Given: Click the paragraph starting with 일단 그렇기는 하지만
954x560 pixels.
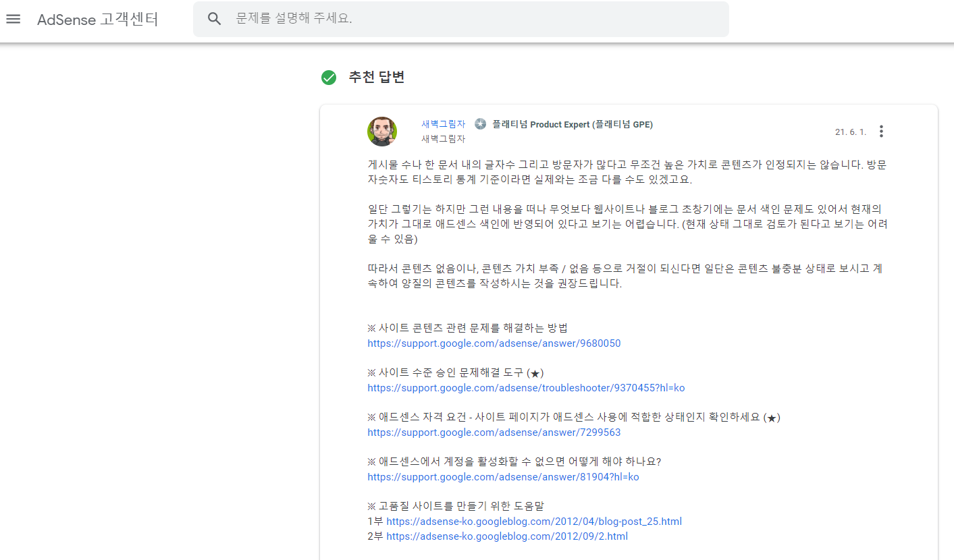Looking at the screenshot, I should (x=629, y=224).
